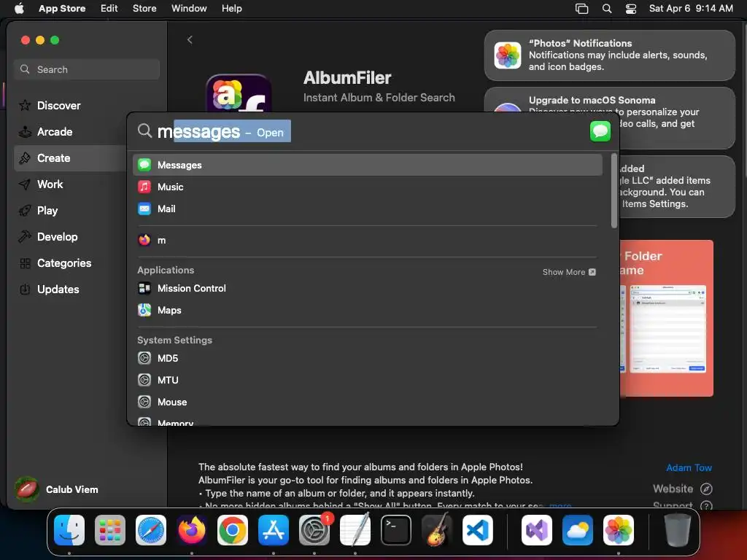Click the App Store sidebar Search field

click(x=87, y=69)
